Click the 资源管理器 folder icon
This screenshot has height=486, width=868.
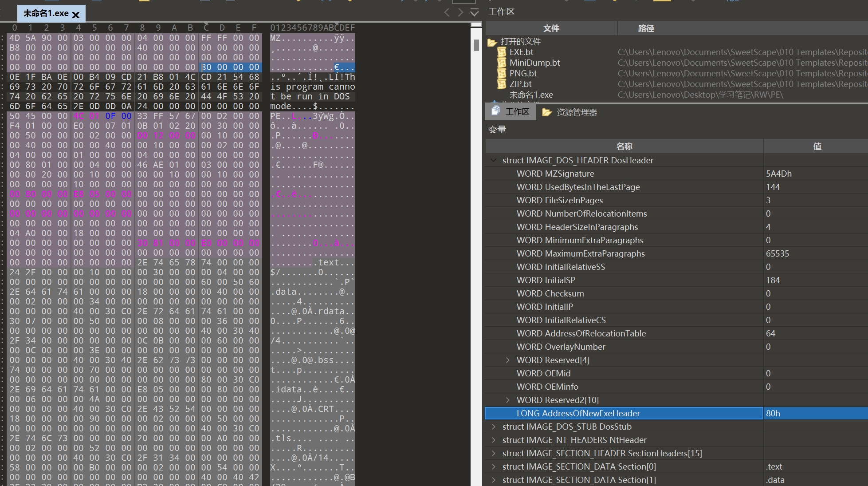[546, 112]
